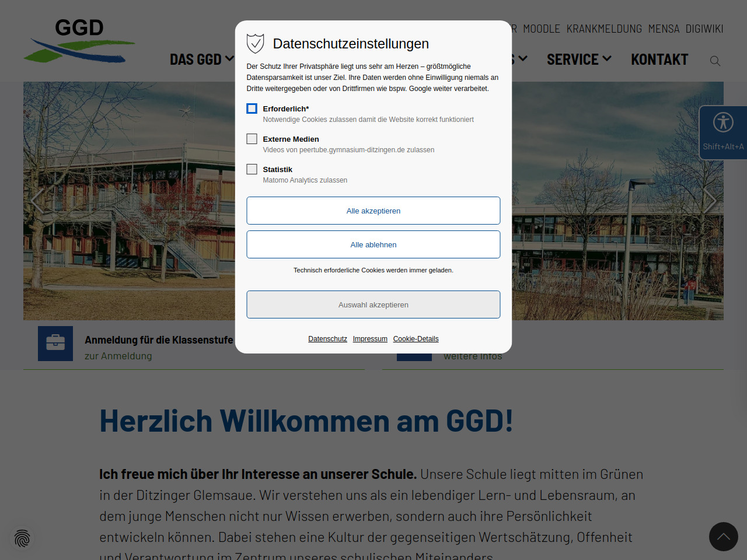
Task: Open the Datenschutz link
Action: coord(327,339)
